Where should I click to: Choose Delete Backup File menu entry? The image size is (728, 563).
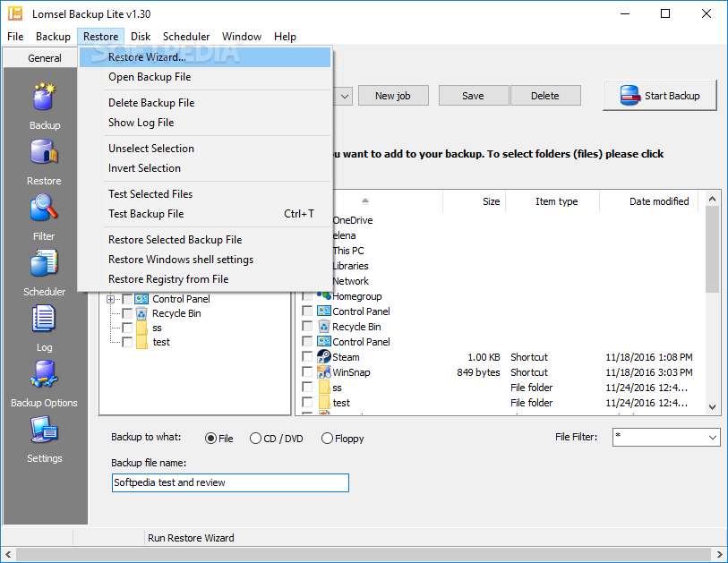[205, 103]
